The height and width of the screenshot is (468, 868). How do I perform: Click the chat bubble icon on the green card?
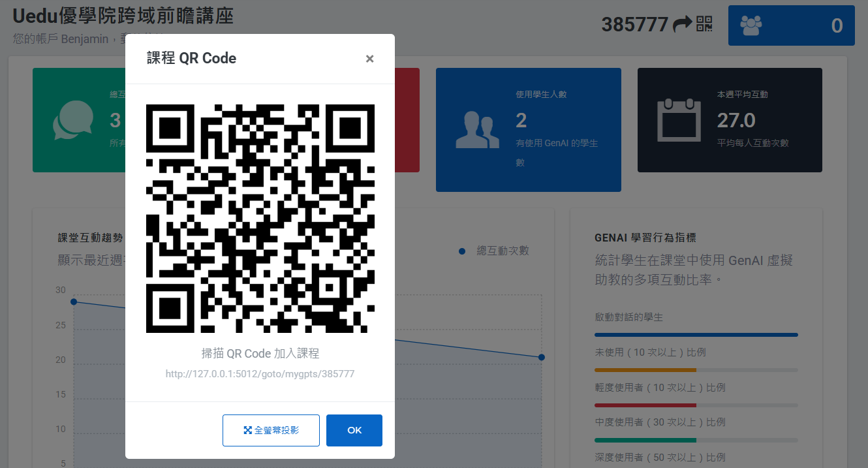[x=73, y=121]
